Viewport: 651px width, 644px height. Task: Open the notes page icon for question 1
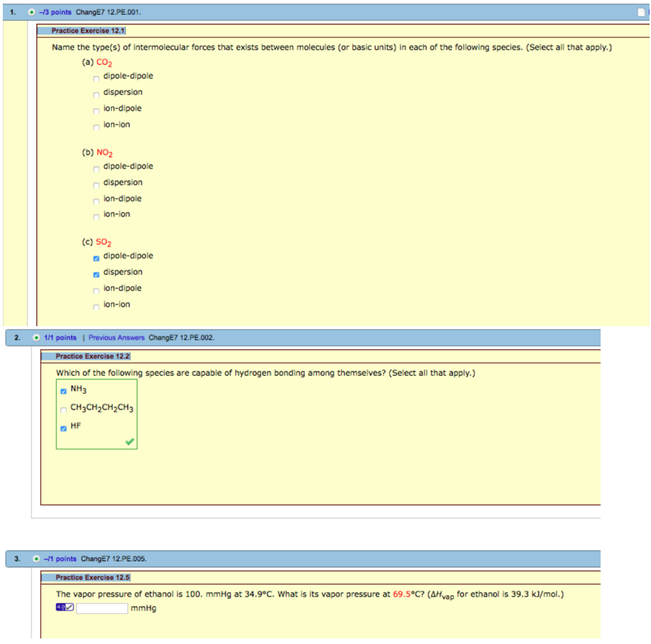[x=643, y=12]
